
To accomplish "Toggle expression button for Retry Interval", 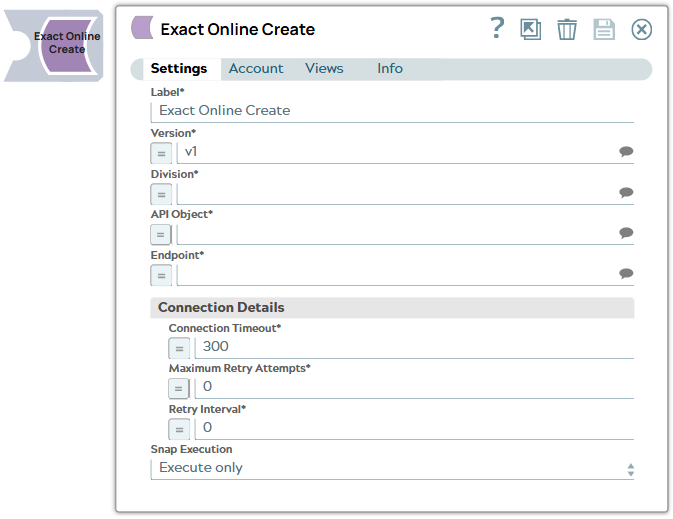I will click(x=179, y=429).
